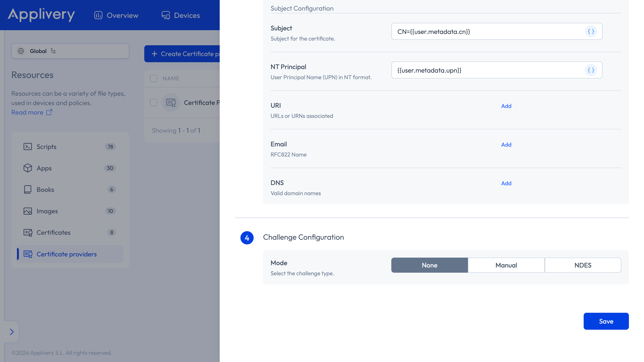
Task: Go to the Devices navigation item
Action: [181, 15]
